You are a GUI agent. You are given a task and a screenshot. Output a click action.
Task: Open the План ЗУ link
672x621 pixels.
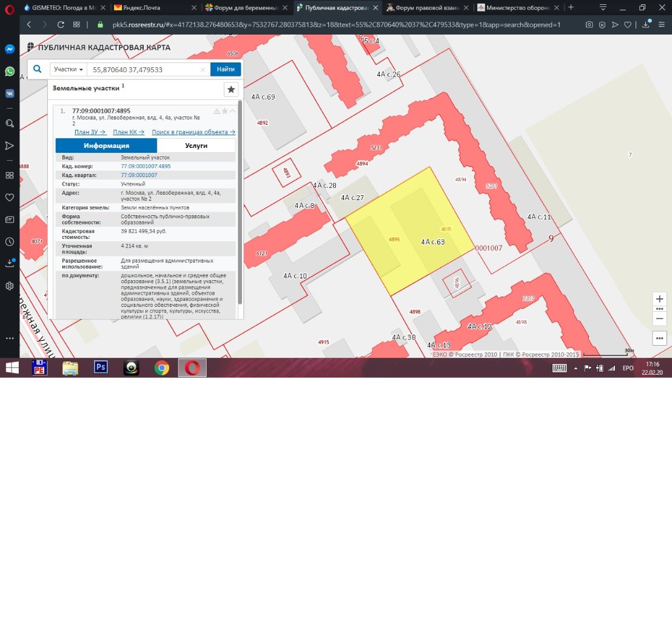click(90, 132)
